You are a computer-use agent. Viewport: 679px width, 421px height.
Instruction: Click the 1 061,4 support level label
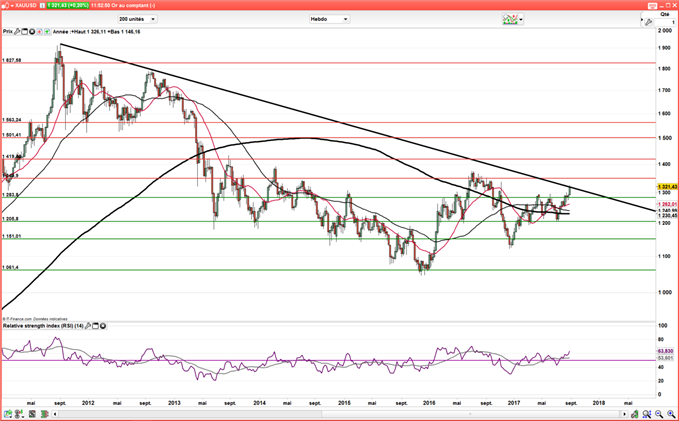click(x=10, y=268)
